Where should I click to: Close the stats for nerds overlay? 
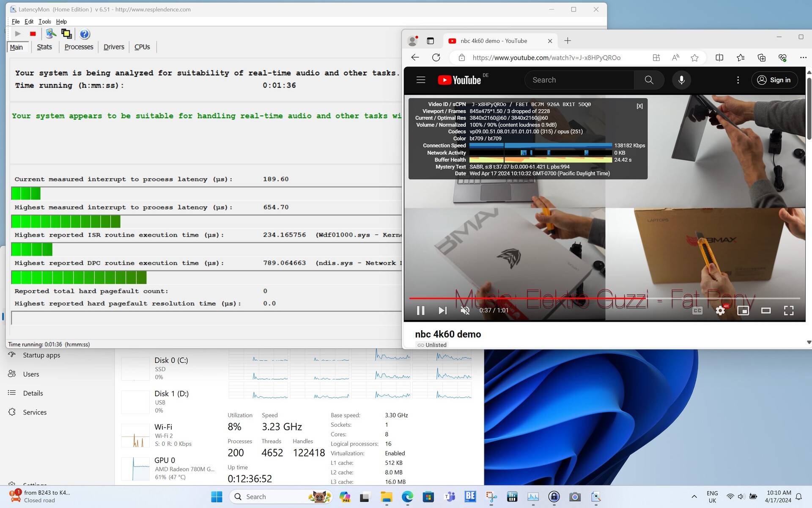(x=639, y=106)
